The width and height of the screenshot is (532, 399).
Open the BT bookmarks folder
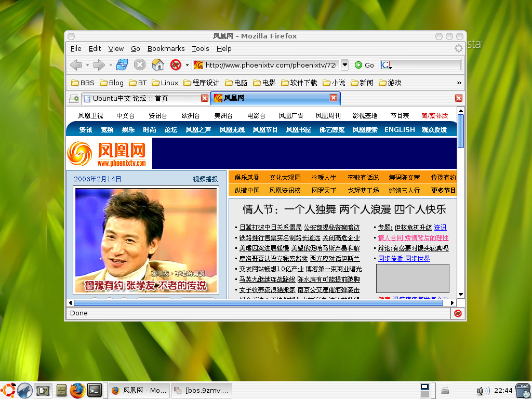point(138,83)
